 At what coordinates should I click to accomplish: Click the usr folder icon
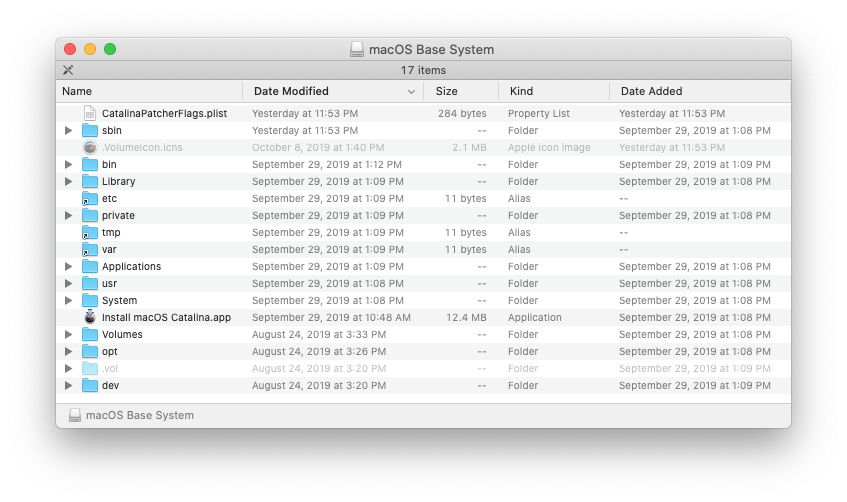tap(90, 284)
